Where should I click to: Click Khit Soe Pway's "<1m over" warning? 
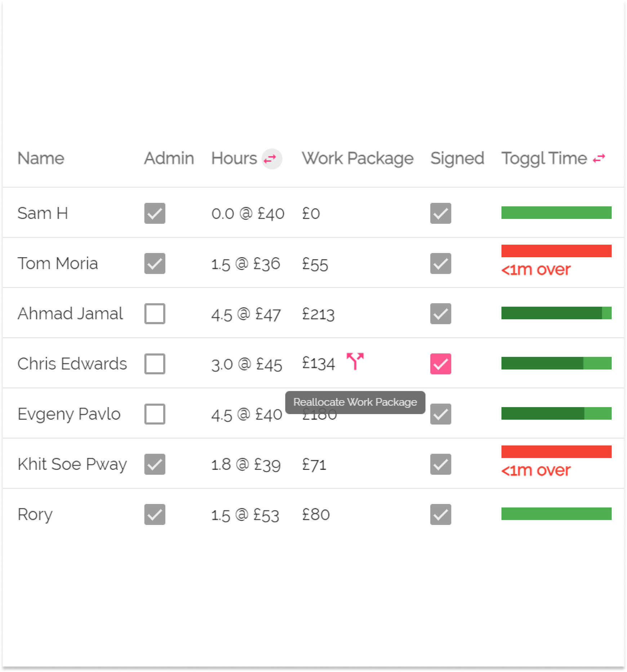pos(536,471)
